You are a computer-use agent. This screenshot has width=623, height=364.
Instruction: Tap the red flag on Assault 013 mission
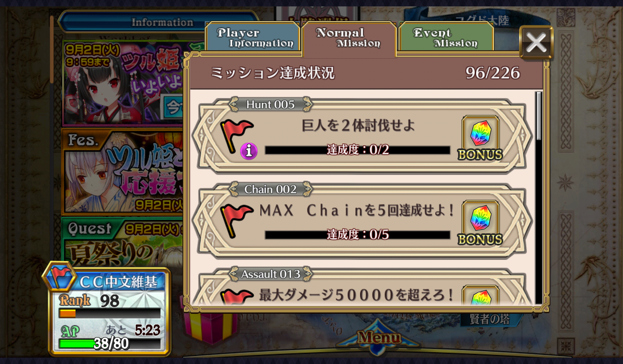(x=237, y=297)
